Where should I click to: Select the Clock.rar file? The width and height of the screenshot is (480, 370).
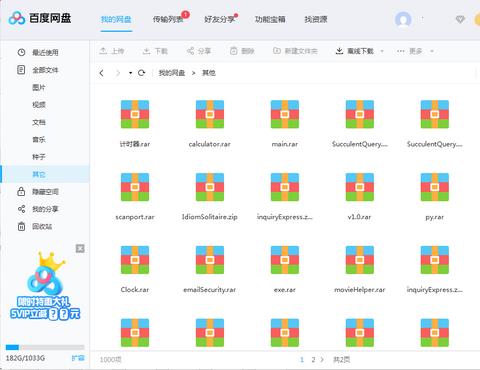tap(135, 269)
